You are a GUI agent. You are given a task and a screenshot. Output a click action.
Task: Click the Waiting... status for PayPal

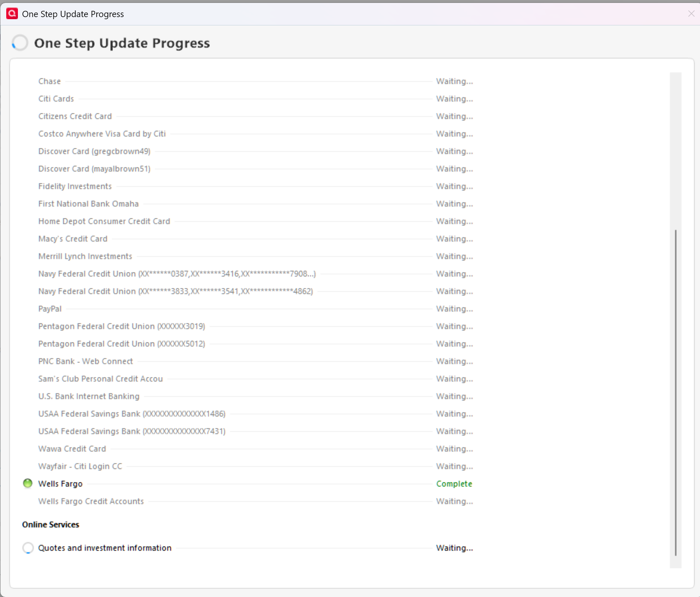click(x=455, y=309)
